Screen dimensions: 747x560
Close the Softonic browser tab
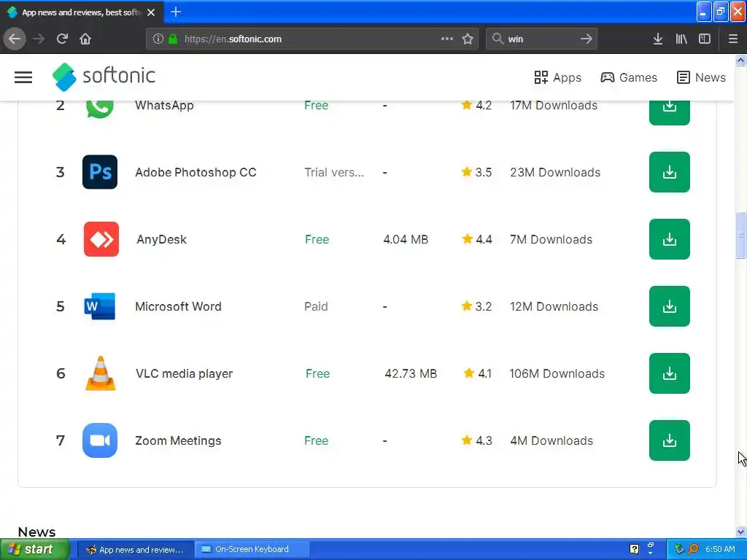tap(151, 12)
